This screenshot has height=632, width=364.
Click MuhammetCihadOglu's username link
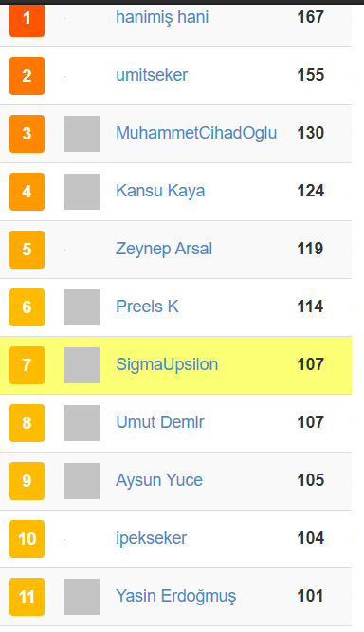[x=196, y=133]
